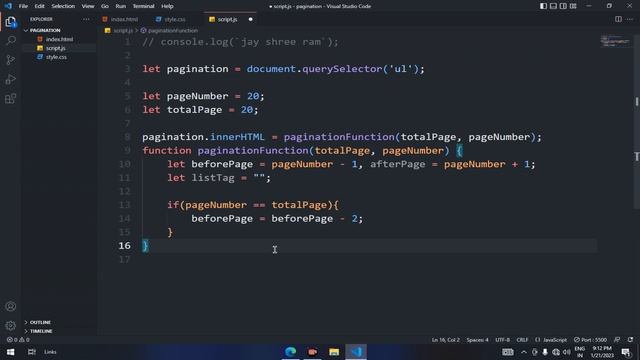
Task: Toggle primary side bar layout icon
Action: [x=543, y=6]
